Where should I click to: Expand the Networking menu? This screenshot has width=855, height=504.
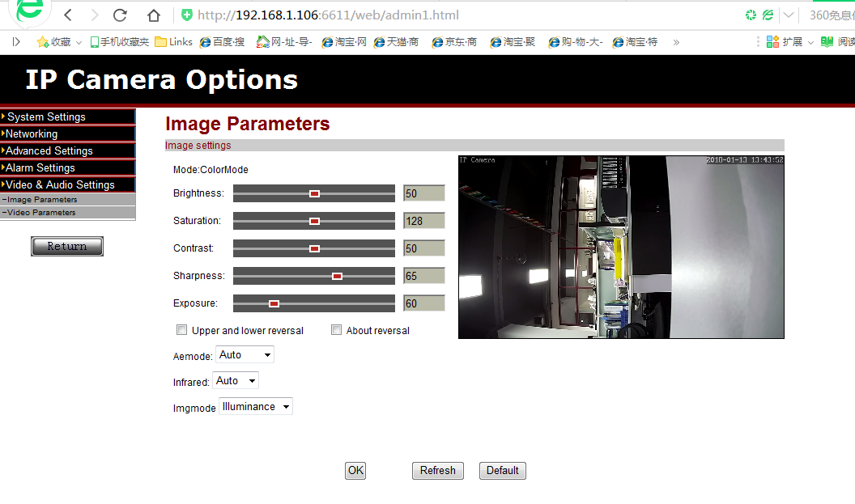(x=68, y=133)
